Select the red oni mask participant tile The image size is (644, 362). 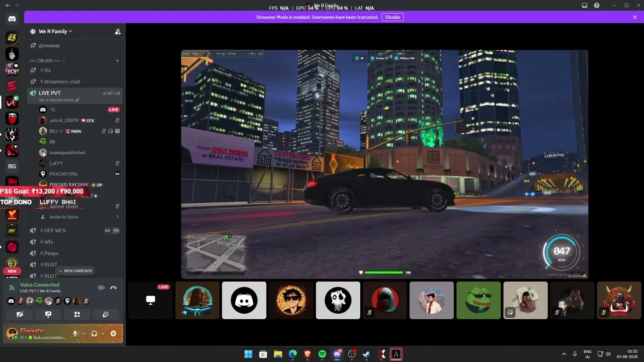pyautogui.click(x=619, y=300)
